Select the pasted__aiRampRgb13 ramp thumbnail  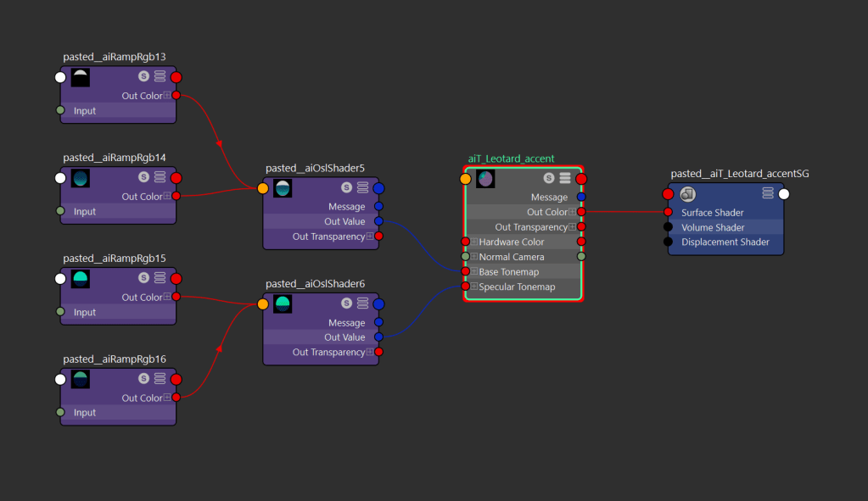(81, 78)
